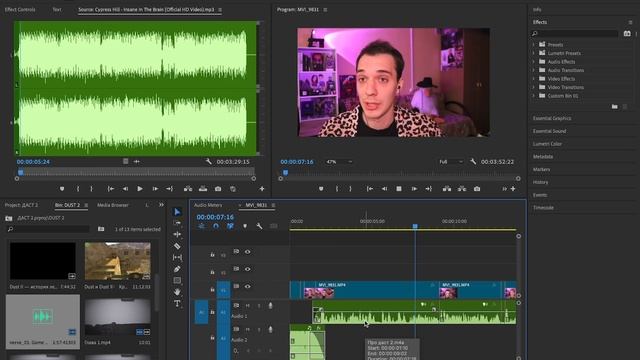Add marker in Program monitor
Image resolution: width=640 pixels, height=360 pixels.
[321, 189]
